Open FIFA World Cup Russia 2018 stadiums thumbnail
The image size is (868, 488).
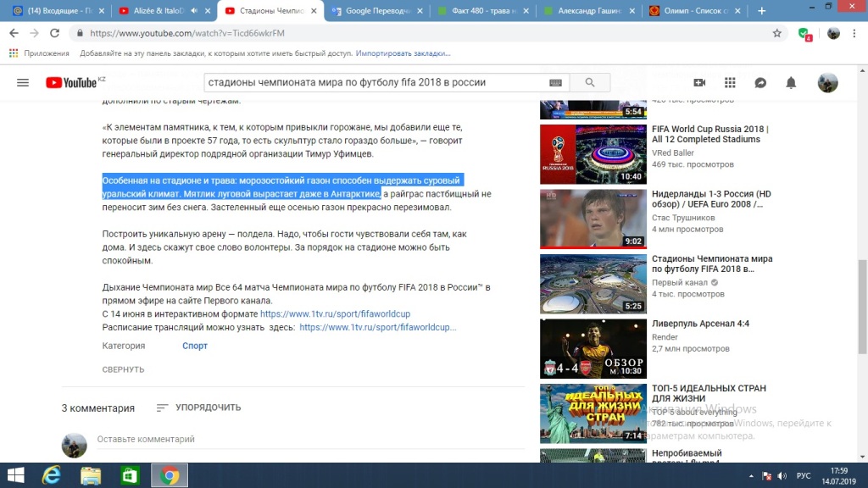(x=593, y=154)
